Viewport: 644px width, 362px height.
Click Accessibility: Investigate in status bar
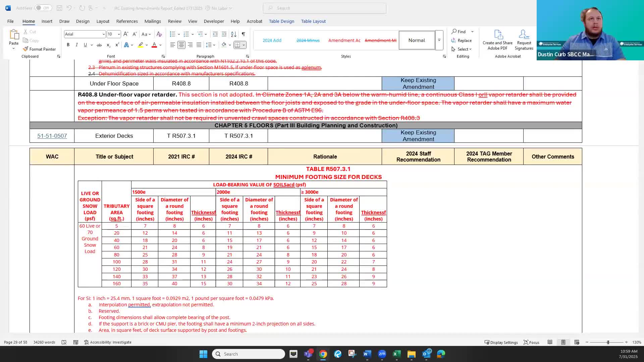[x=108, y=342]
